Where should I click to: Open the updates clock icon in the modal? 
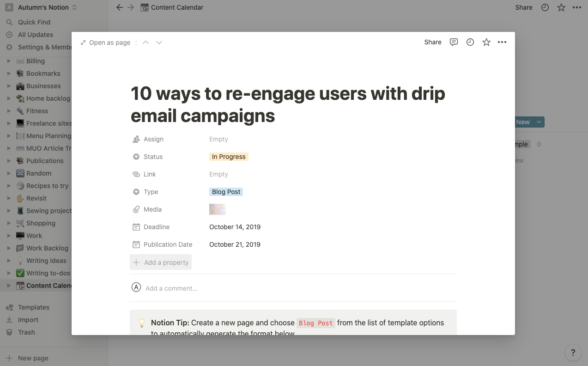(x=470, y=42)
